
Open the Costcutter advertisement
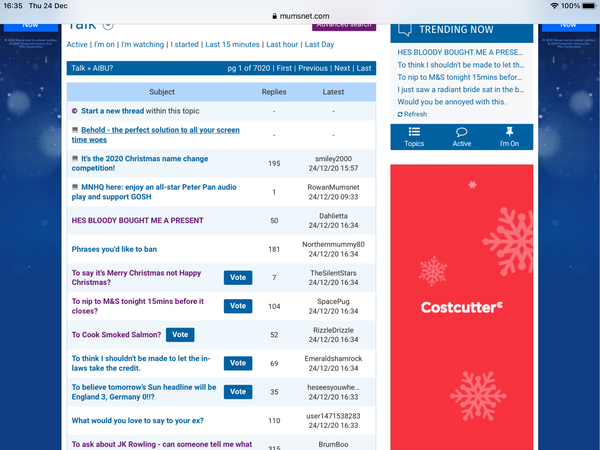(461, 307)
